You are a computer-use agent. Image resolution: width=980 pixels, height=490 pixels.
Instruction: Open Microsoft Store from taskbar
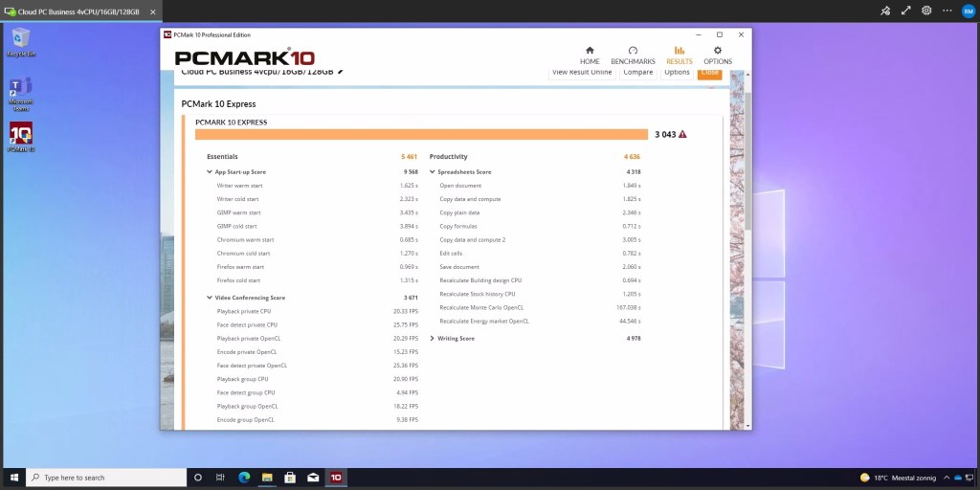click(x=290, y=478)
